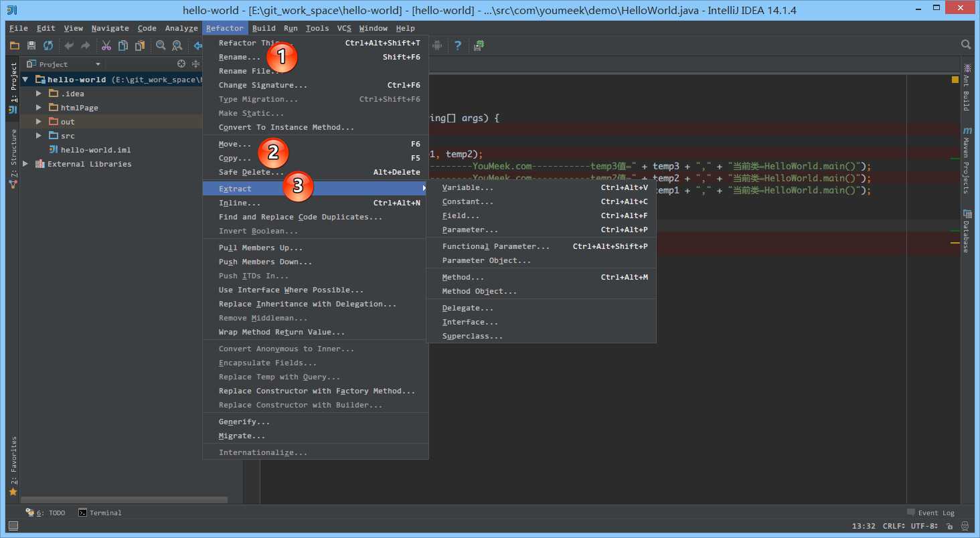Expand the htmlPage folder
980x538 pixels.
click(39, 108)
